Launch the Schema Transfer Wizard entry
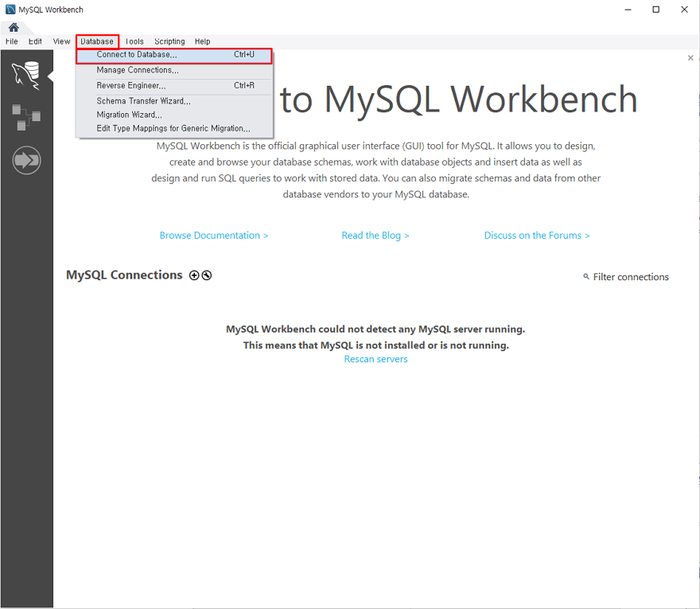 coord(174,101)
